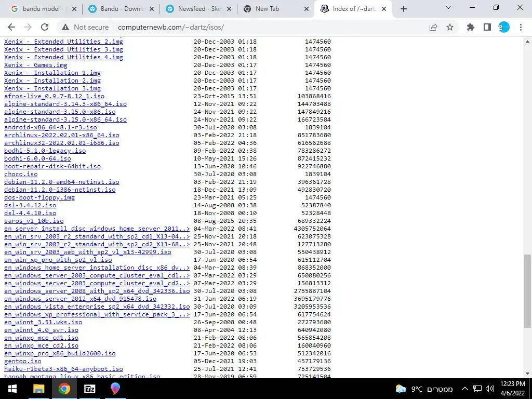Go back to the previous page
Viewport: 532px width, 399px height.
coord(11,27)
